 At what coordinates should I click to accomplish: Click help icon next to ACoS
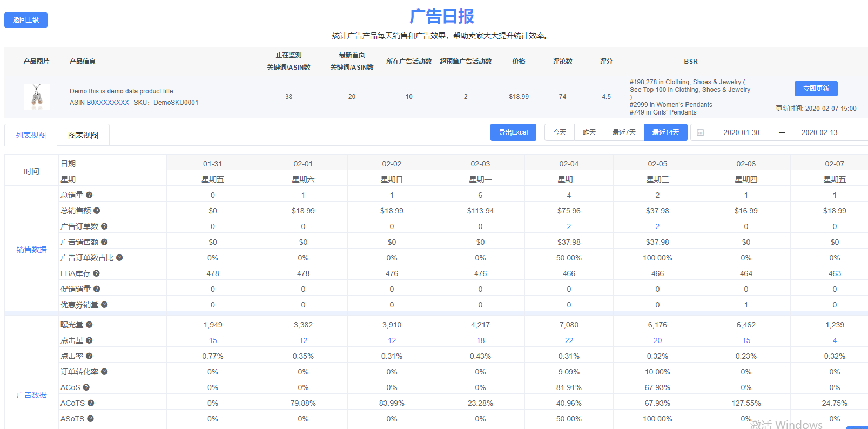point(86,387)
